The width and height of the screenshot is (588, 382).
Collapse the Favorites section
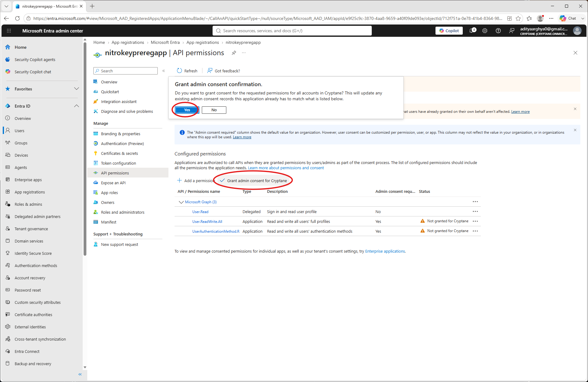click(77, 89)
